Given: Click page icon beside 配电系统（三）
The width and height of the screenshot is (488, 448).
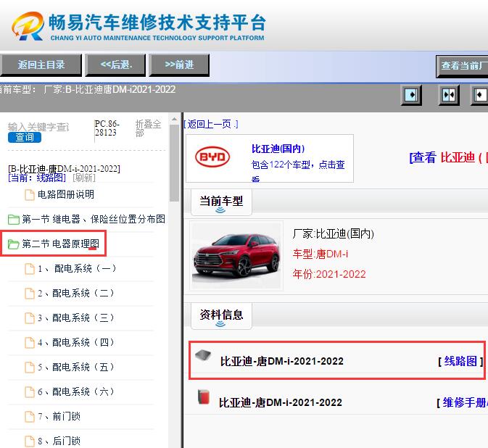Looking at the screenshot, I should click(x=30, y=318).
